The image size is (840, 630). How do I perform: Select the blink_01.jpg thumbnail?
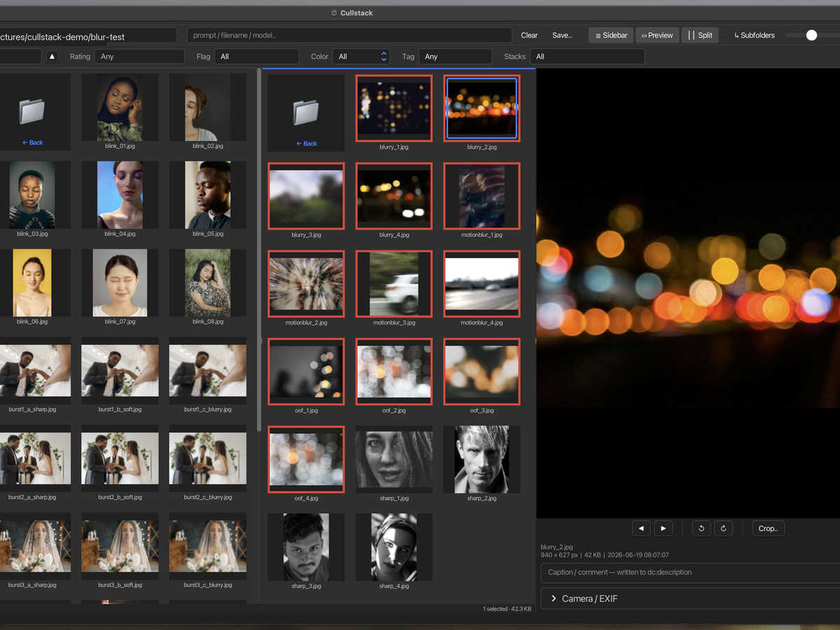(120, 107)
